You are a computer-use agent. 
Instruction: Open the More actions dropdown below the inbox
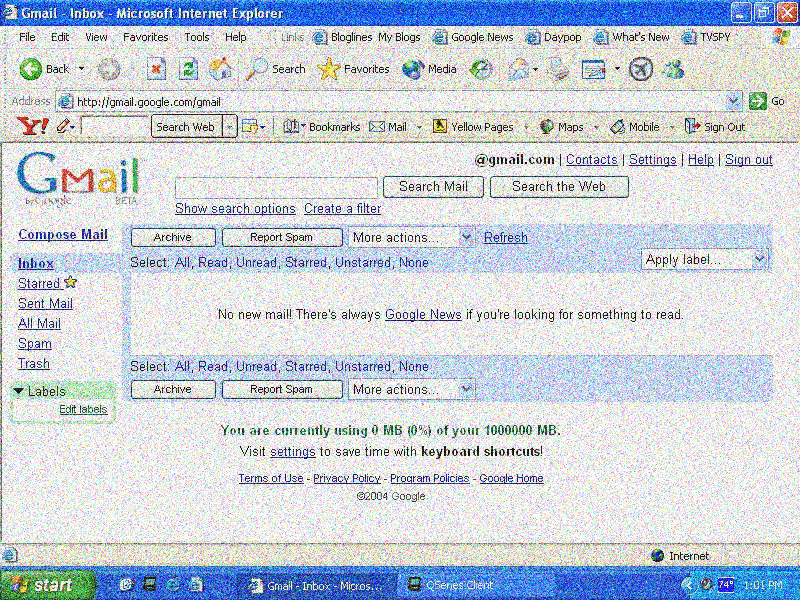point(411,389)
